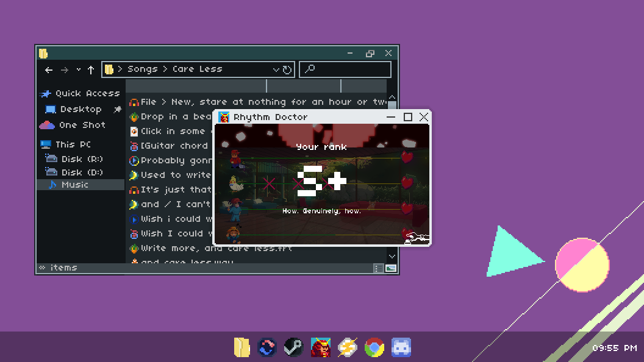Click the Songs breadcrumb in address bar
Image resolution: width=644 pixels, height=362 pixels.
[x=142, y=69]
